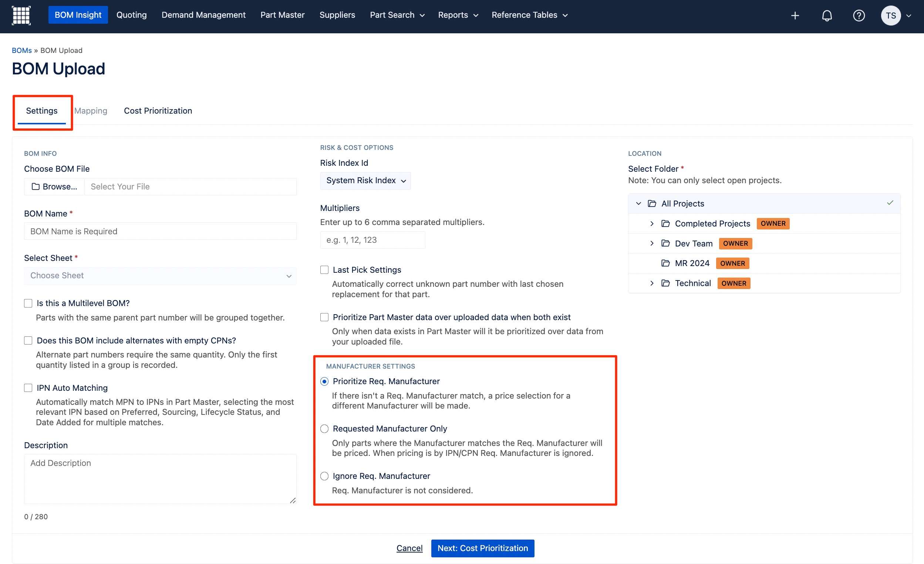This screenshot has height=564, width=924.
Task: Open the Part Search dropdown menu
Action: (397, 15)
